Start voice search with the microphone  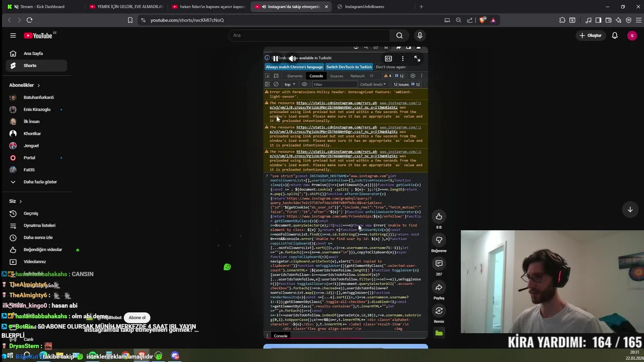[x=420, y=35]
